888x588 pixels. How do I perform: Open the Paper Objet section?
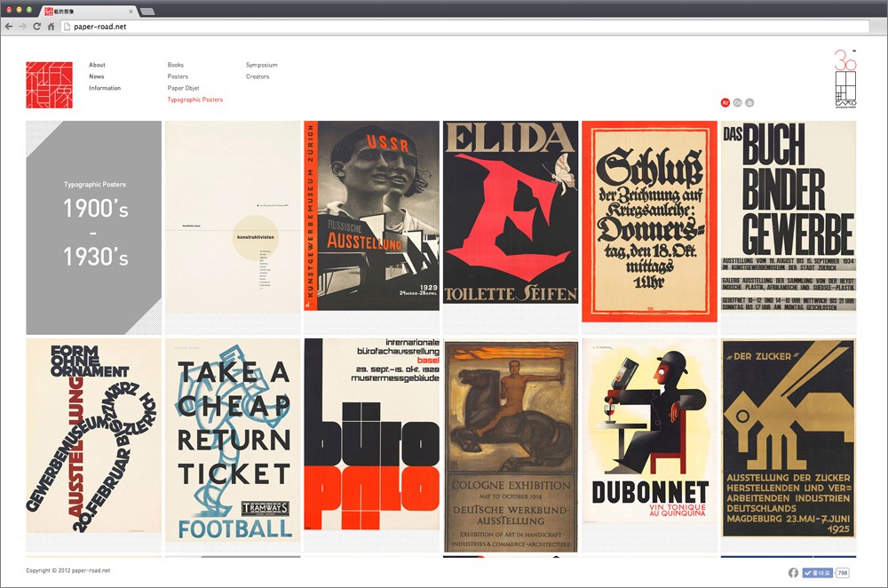tap(184, 88)
